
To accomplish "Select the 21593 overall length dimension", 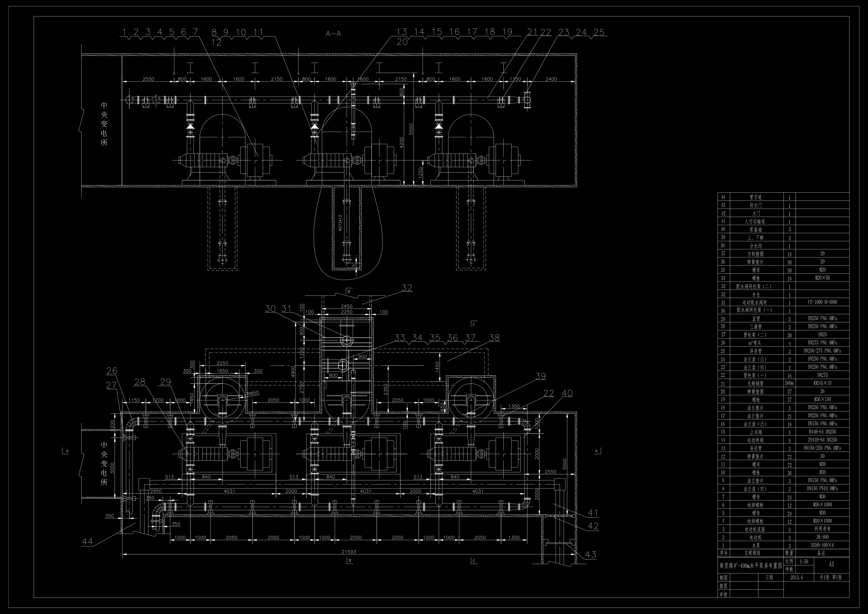I will [349, 552].
